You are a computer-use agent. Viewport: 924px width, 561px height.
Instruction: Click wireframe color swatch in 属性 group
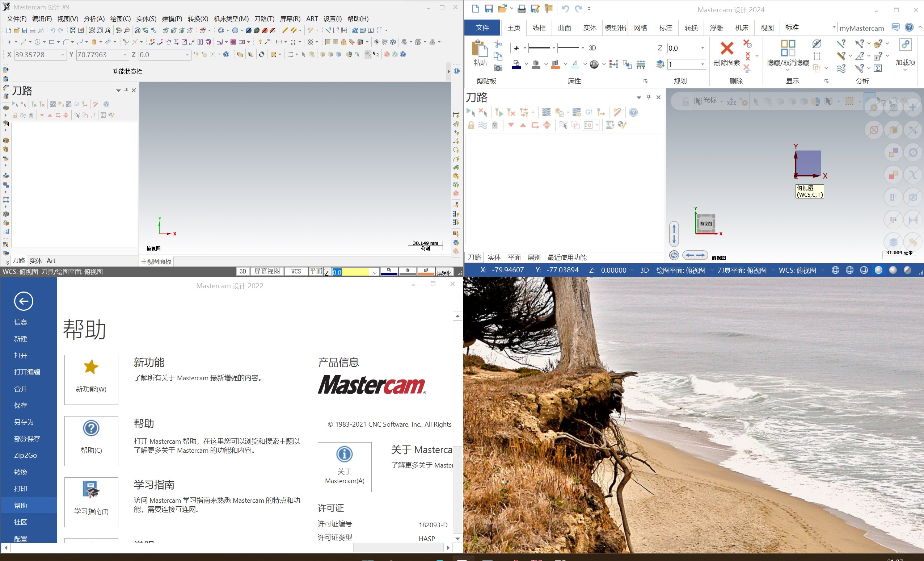point(516,64)
